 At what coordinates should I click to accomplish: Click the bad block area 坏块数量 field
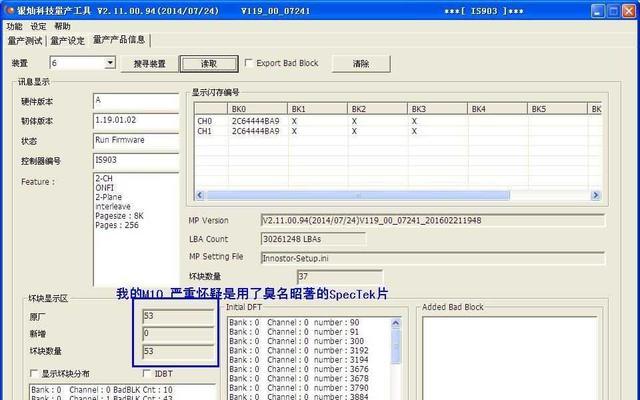pyautogui.click(x=178, y=351)
